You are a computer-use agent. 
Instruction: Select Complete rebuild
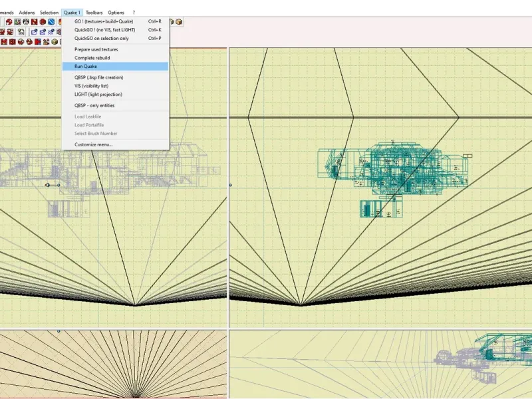115,58
